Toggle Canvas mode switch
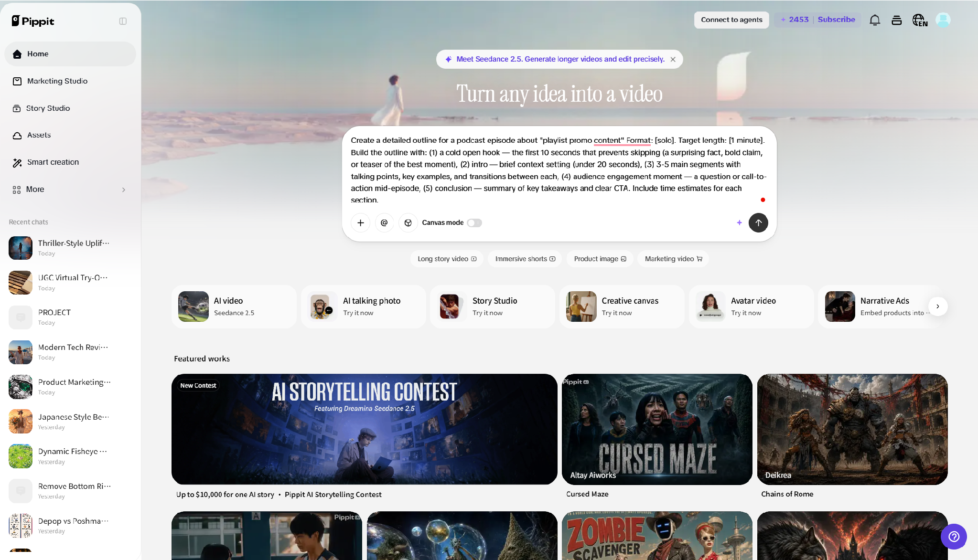The image size is (978, 560). pos(474,223)
